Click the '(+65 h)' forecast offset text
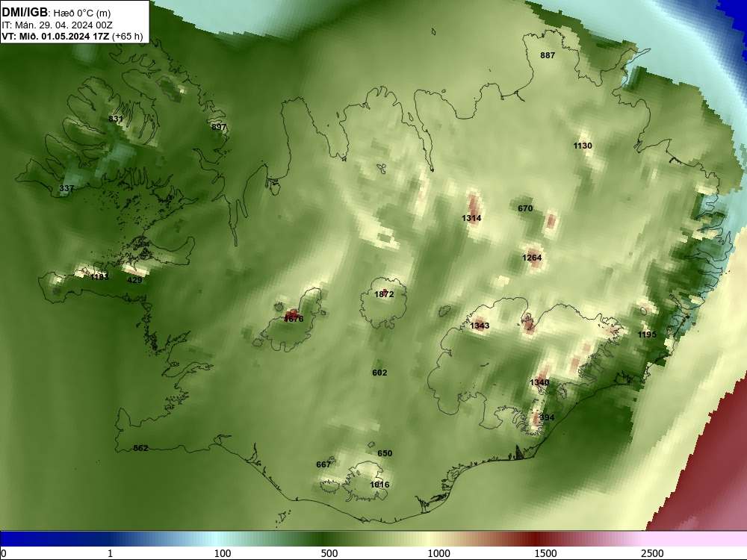Viewport: 747px width, 560px height. [128, 36]
